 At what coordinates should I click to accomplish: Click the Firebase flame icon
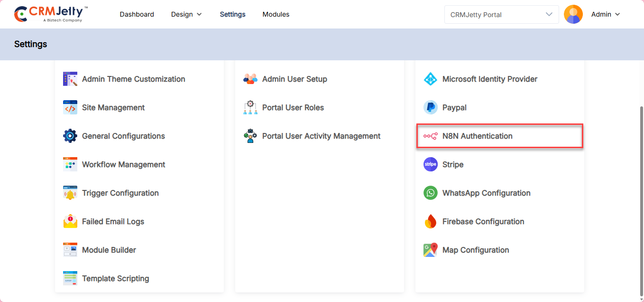430,222
